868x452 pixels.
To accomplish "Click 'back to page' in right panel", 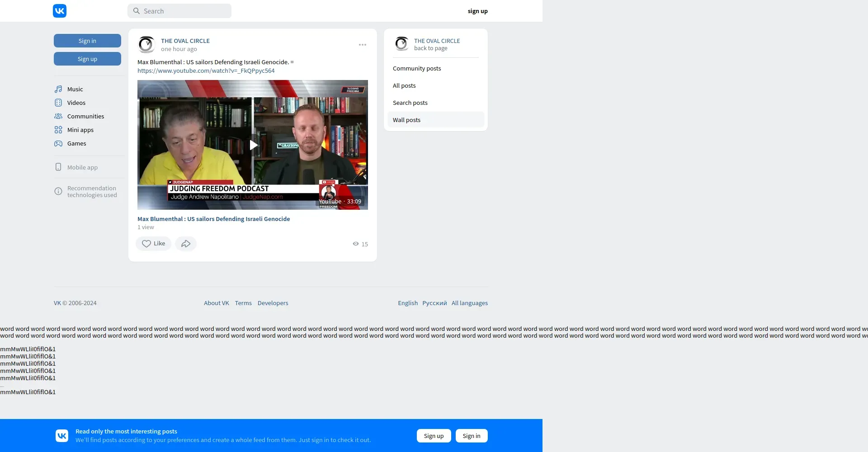I will pos(431,48).
